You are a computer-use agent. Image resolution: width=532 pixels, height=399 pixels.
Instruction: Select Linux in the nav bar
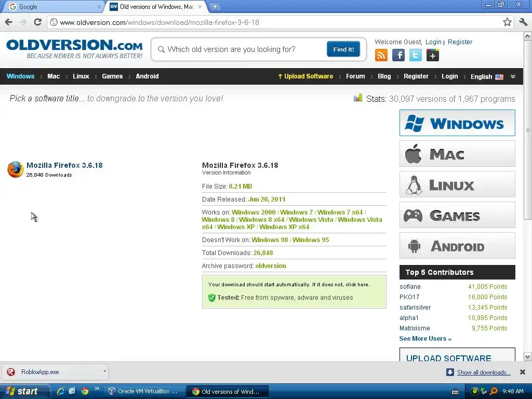[x=81, y=76]
